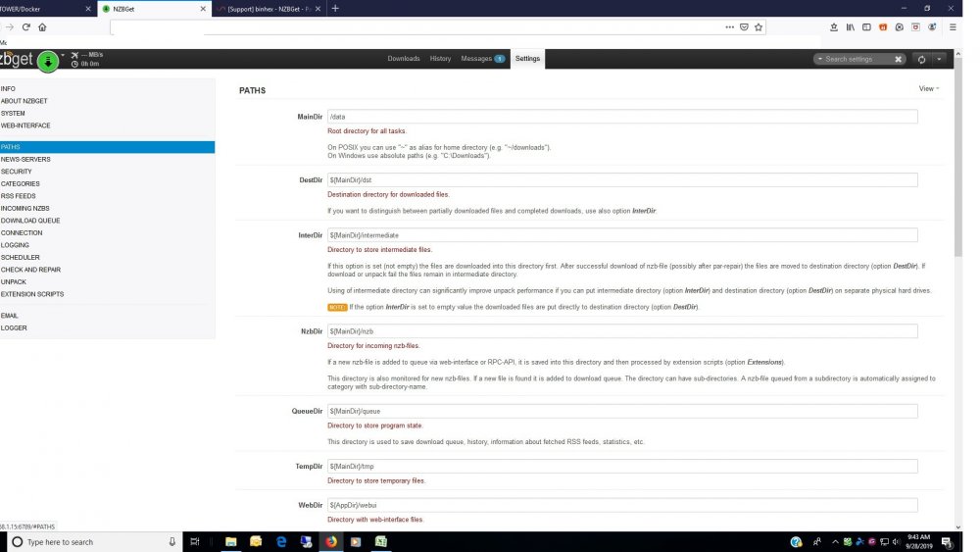Open the Firefox Library icon

[850, 26]
